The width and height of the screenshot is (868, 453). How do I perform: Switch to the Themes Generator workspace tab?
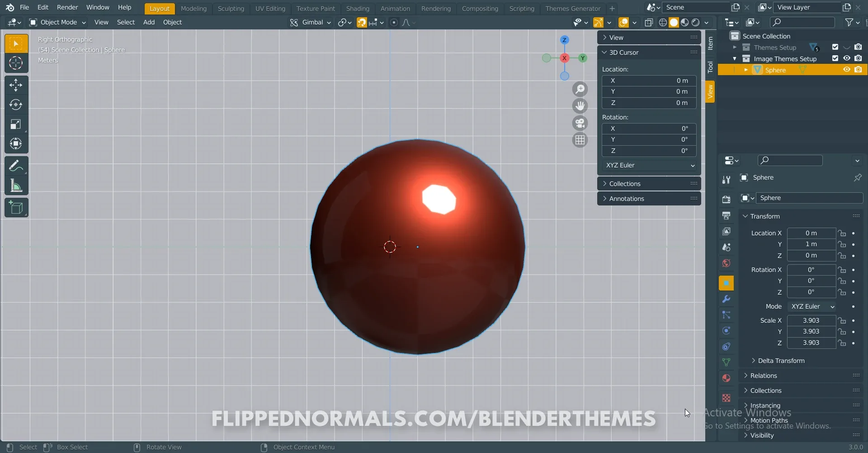pyautogui.click(x=573, y=8)
